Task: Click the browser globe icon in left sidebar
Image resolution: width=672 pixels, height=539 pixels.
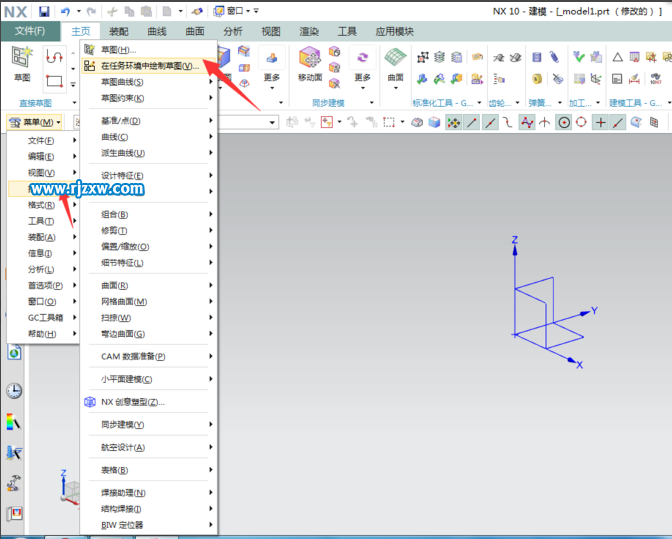Action: [x=14, y=353]
